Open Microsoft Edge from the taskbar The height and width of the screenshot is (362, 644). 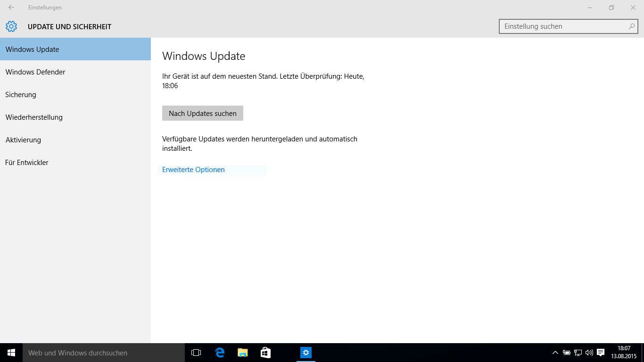click(220, 353)
